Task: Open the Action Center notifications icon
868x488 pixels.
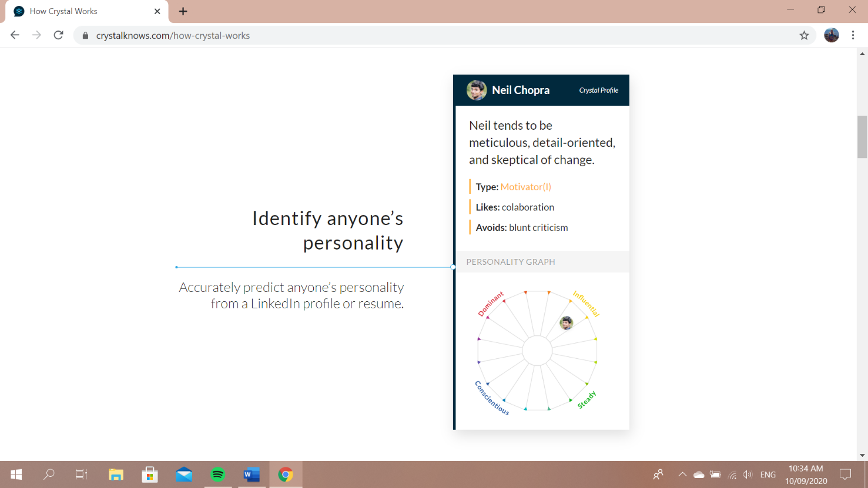Action: click(x=845, y=474)
